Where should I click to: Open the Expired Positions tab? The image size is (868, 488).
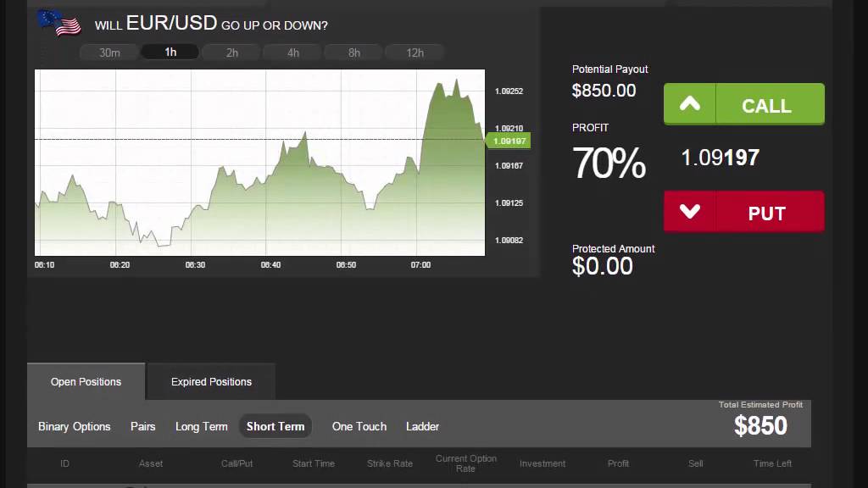point(211,382)
